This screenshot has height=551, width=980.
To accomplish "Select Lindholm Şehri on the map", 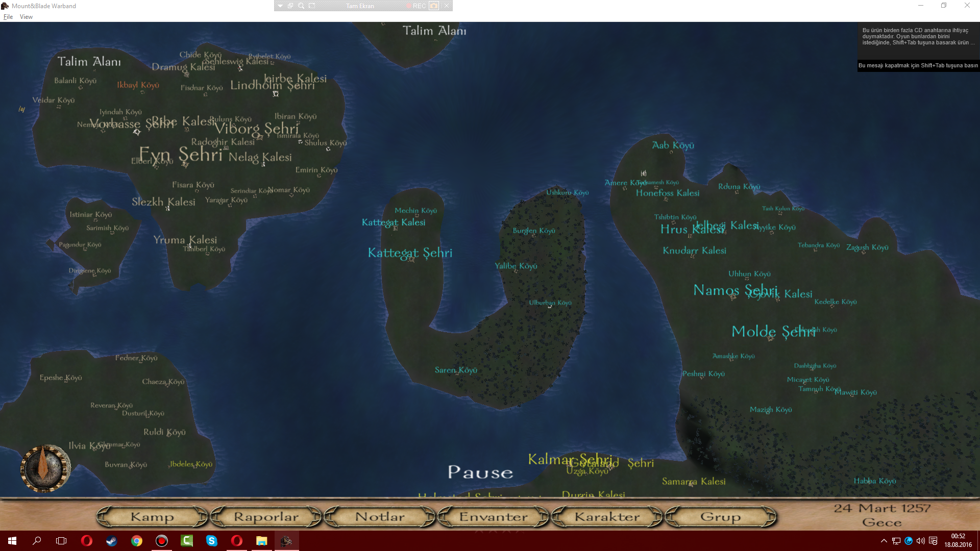I will click(272, 85).
